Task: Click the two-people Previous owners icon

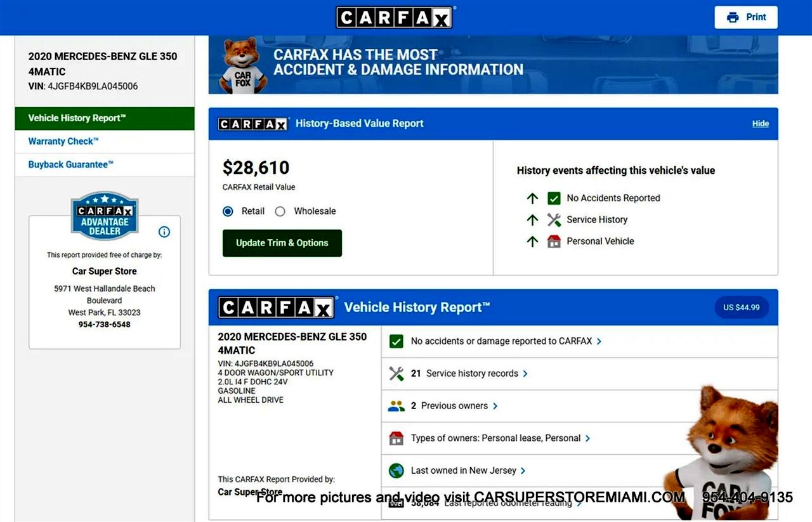Action: [396, 406]
